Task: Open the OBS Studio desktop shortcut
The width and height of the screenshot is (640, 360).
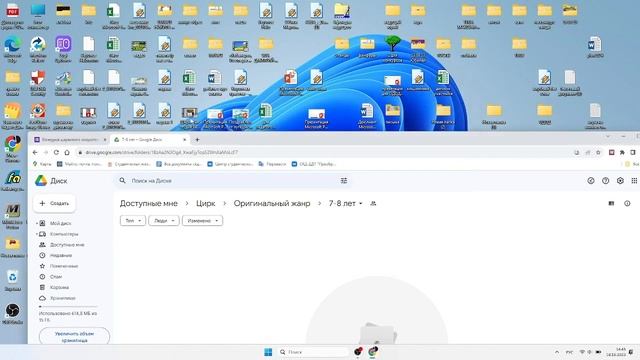Action: [13, 313]
